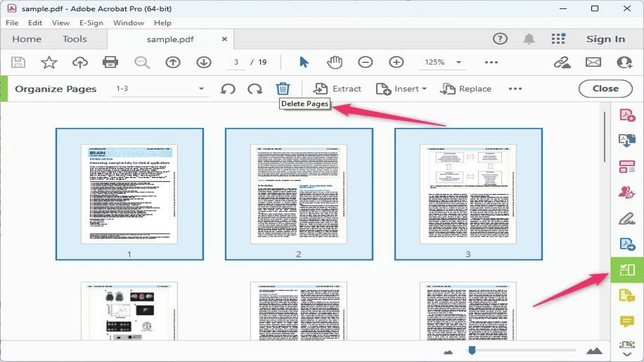
Task: Click the Sign In button
Action: (605, 39)
